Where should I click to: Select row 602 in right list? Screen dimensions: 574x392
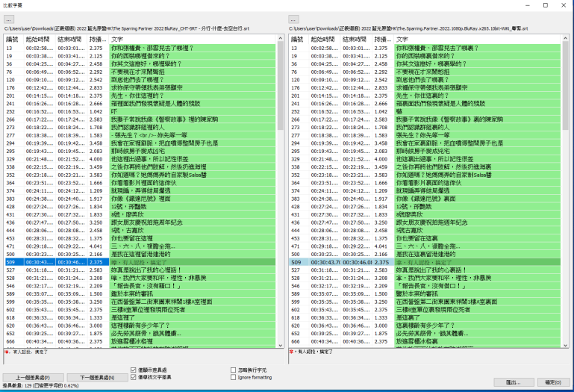click(x=425, y=310)
